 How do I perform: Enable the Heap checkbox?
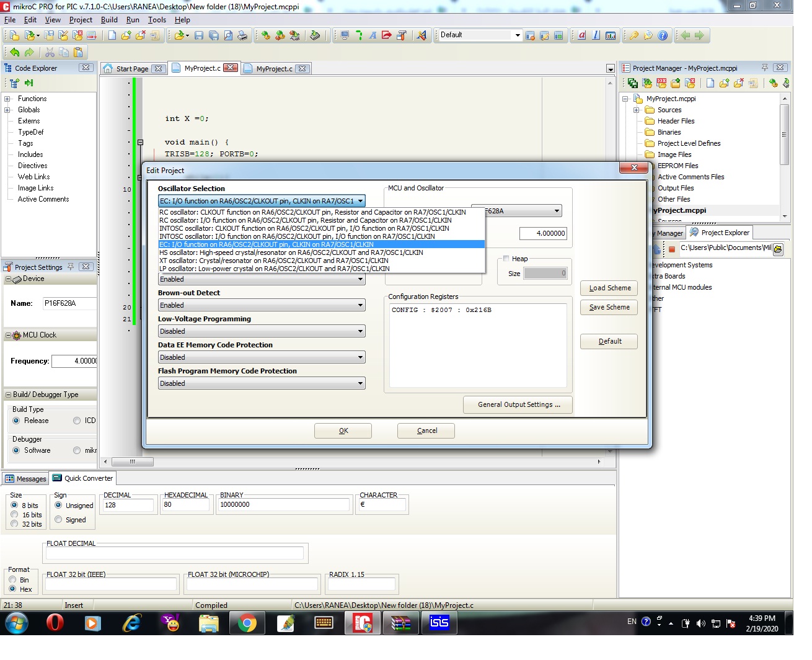(506, 259)
